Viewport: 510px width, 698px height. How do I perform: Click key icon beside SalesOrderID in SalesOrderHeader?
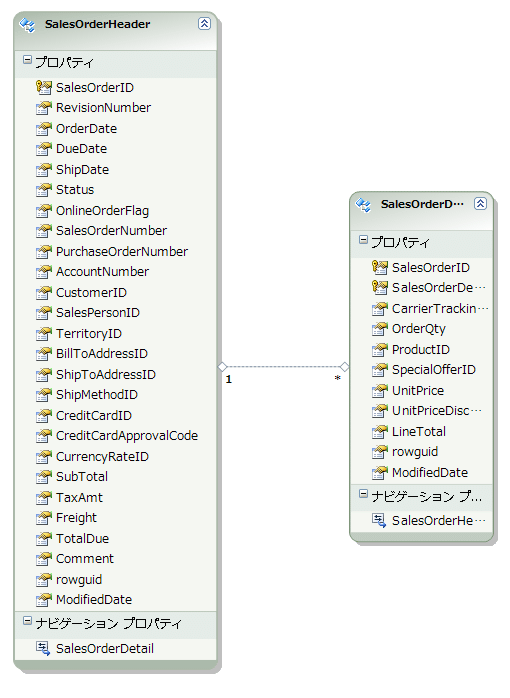44,87
